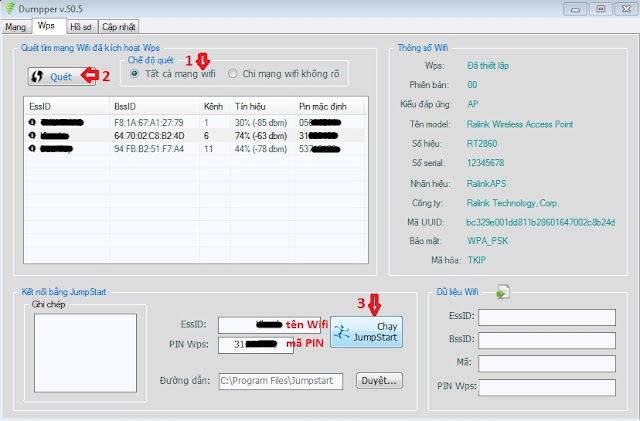Click UUID value bc329e001dd811b28601647002c8b24d

click(540, 223)
